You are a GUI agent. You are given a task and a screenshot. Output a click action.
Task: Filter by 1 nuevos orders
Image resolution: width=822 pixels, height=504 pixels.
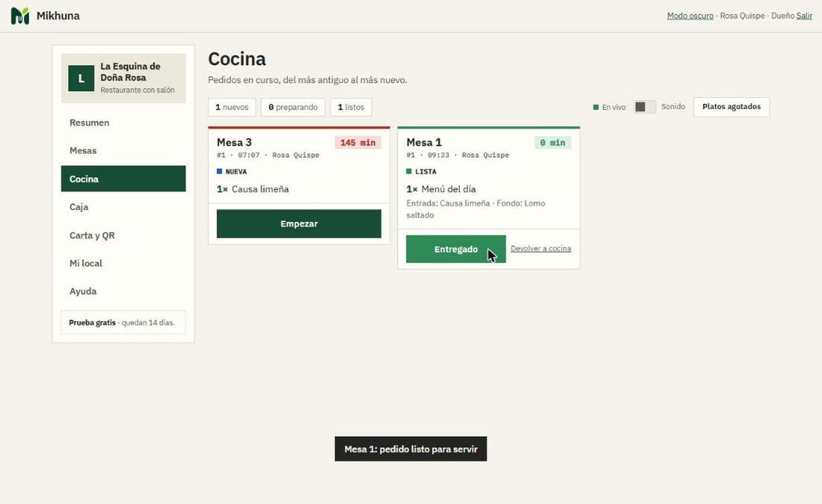(232, 107)
